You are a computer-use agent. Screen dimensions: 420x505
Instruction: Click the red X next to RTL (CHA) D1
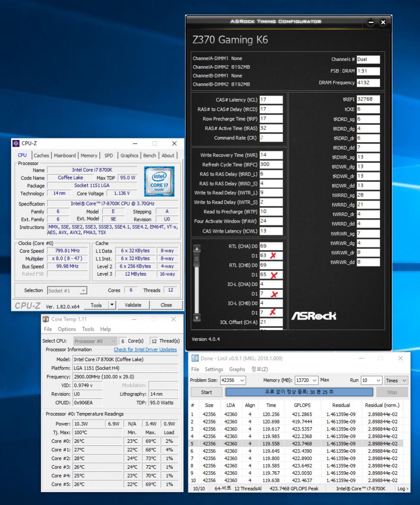click(x=273, y=256)
